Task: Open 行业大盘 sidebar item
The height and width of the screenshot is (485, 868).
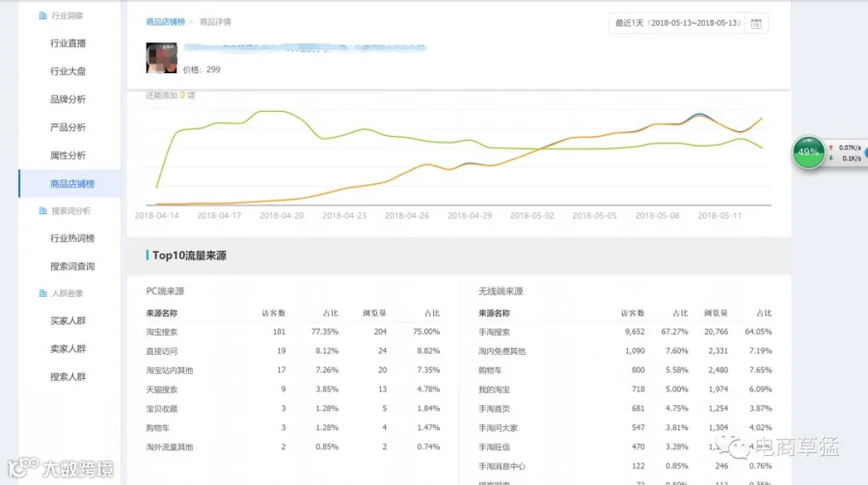Action: (x=68, y=71)
